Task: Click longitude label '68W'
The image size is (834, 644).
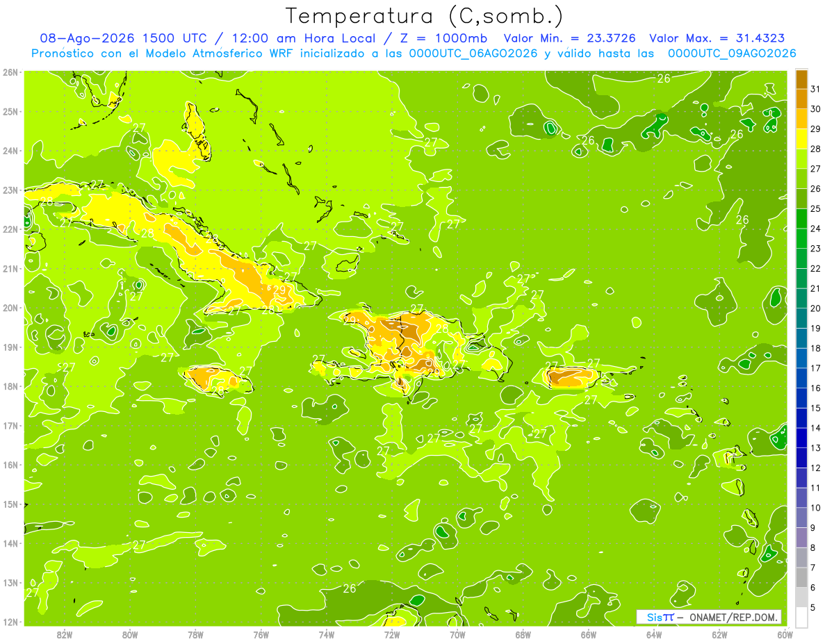Action: click(523, 634)
